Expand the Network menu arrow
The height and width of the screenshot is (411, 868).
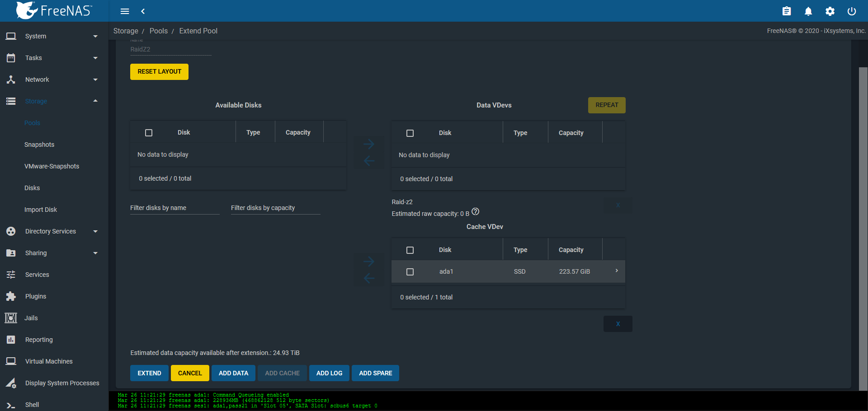(95, 79)
